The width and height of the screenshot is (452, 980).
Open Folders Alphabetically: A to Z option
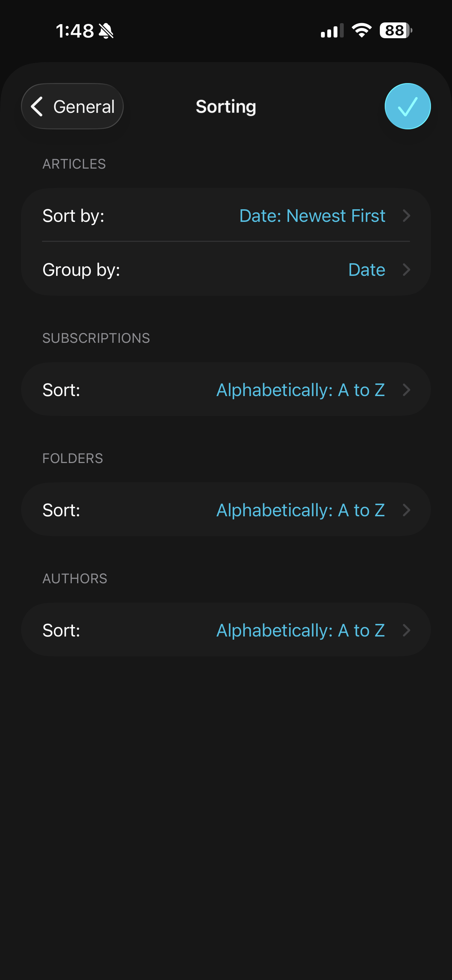point(300,510)
